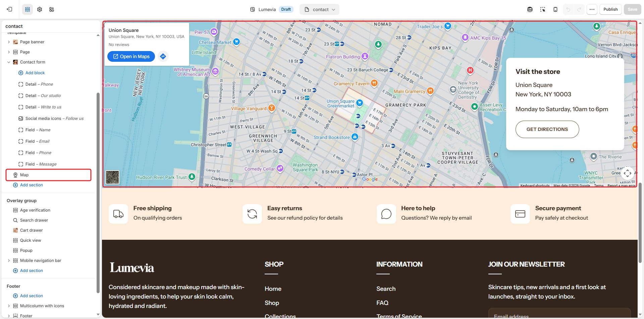Click the map directions diamond icon
The image size is (644, 319).
click(x=163, y=56)
